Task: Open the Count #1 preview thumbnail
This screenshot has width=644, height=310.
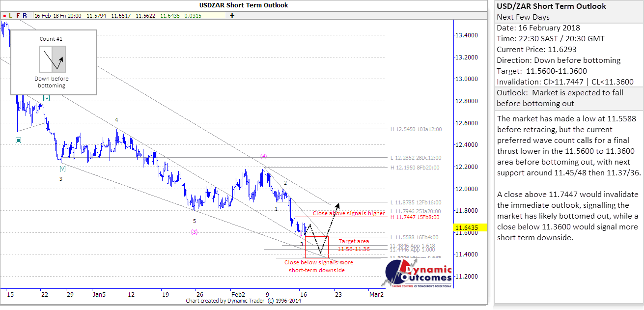Action: pos(53,59)
